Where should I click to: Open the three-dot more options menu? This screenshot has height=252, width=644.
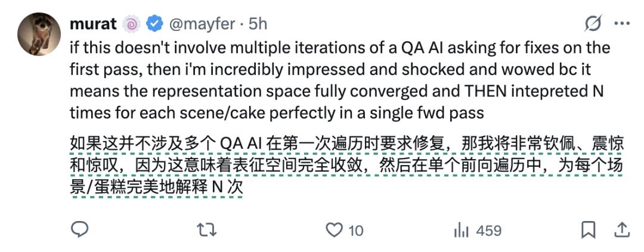pyautogui.click(x=622, y=24)
